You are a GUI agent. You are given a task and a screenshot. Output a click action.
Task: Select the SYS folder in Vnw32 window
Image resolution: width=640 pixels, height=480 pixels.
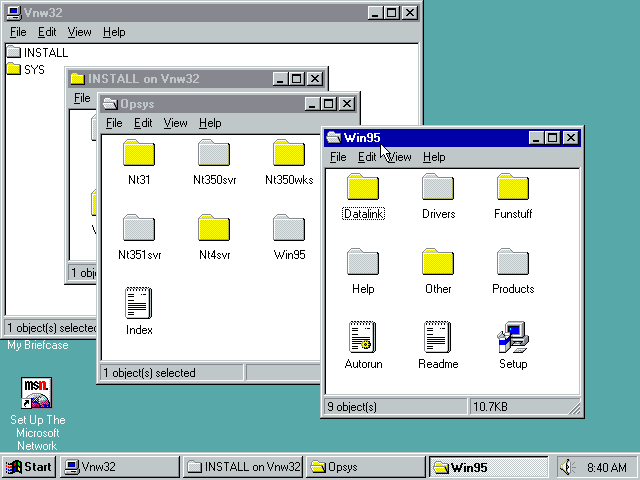pos(14,69)
